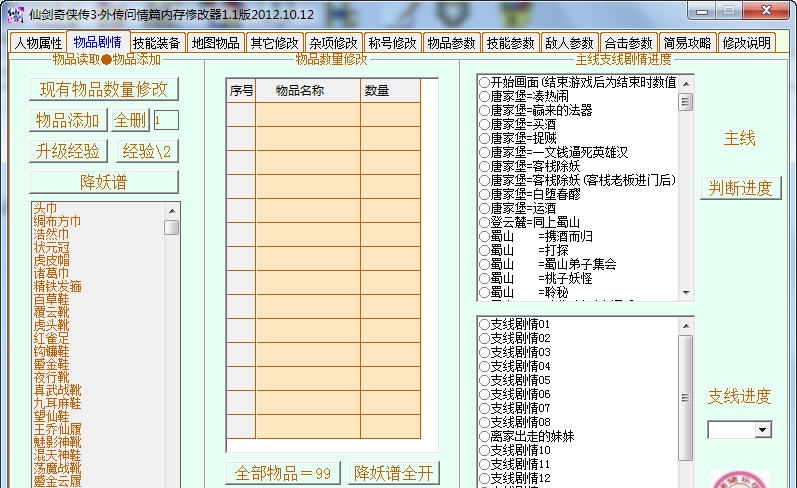Click the 经验\2 button

point(147,151)
